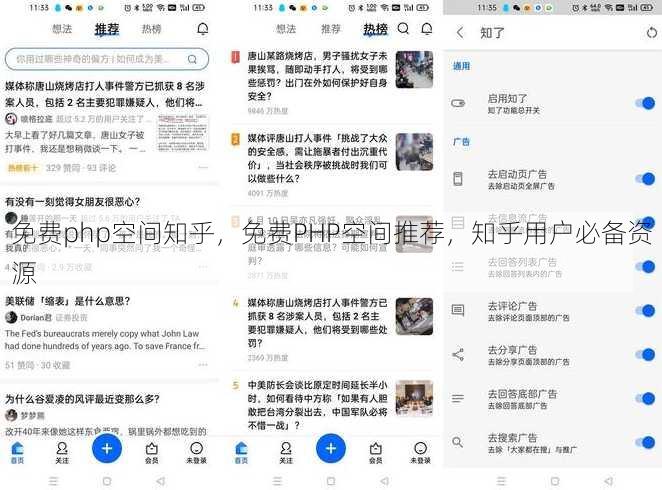Open thumbnail of hot item 5 meeting photo
This screenshot has width=662, height=490.
414,399
